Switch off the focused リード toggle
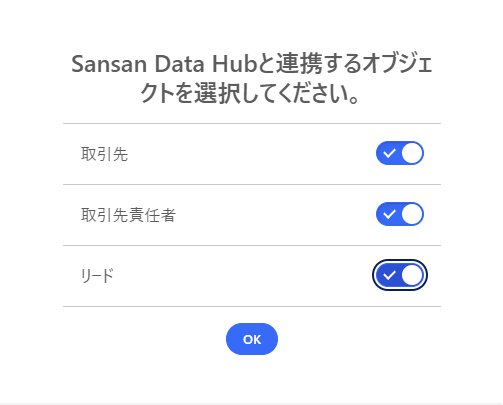The width and height of the screenshot is (503, 405). pyautogui.click(x=400, y=275)
